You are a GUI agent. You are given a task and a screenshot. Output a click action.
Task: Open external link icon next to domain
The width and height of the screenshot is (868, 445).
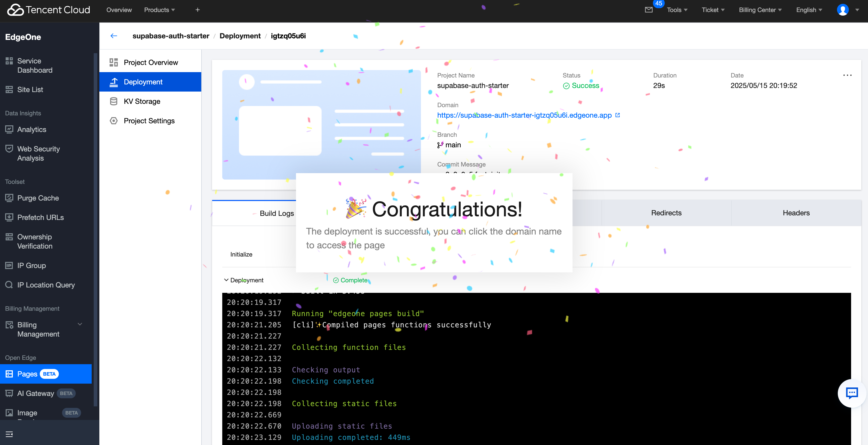tap(618, 115)
